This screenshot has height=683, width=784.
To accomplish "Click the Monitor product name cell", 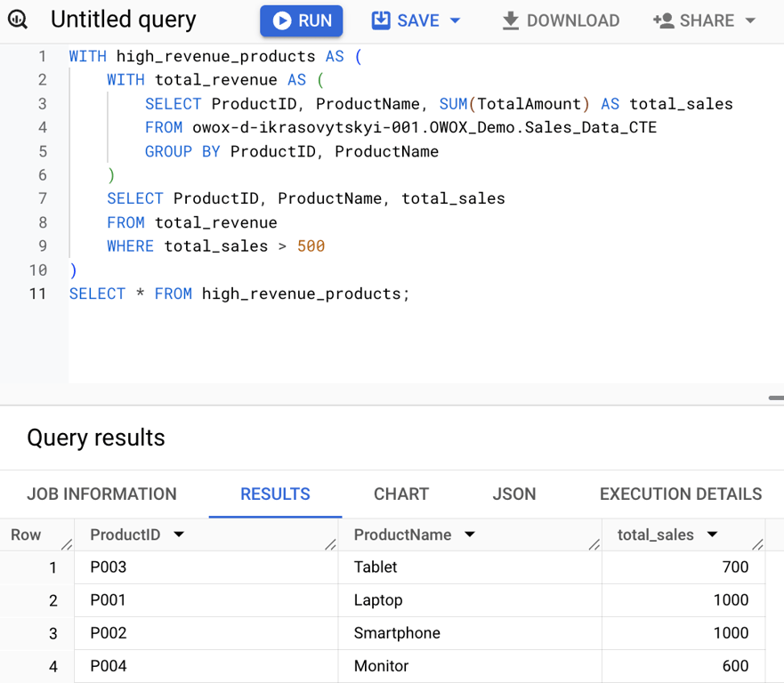I will pyautogui.click(x=470, y=666).
